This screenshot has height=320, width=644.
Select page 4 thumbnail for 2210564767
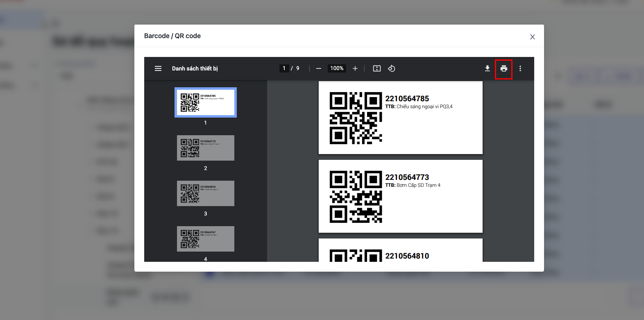coord(206,239)
